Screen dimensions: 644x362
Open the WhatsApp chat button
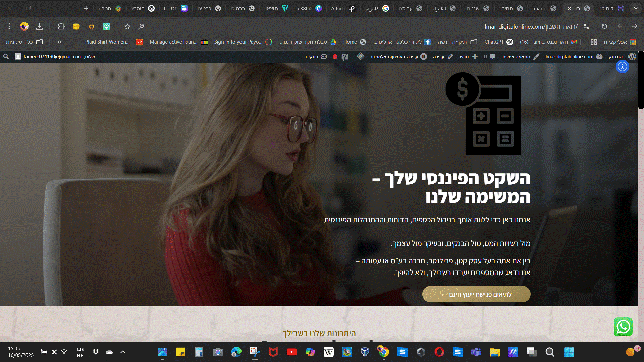tap(623, 327)
